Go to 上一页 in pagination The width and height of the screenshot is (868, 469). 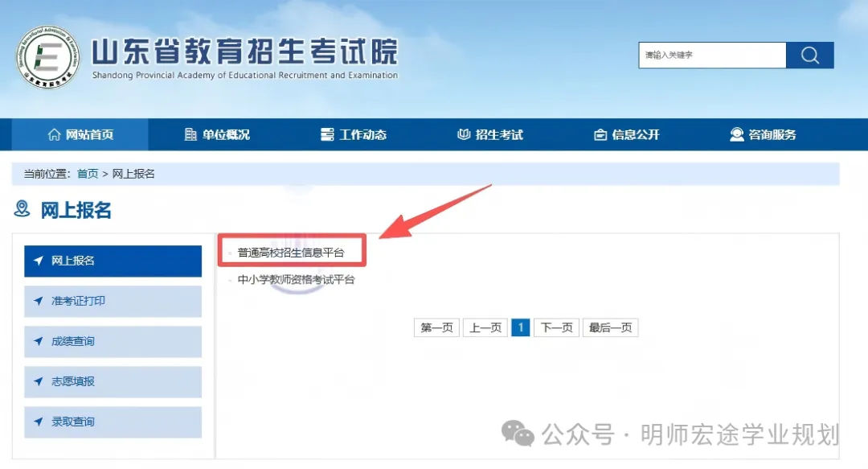coord(485,327)
